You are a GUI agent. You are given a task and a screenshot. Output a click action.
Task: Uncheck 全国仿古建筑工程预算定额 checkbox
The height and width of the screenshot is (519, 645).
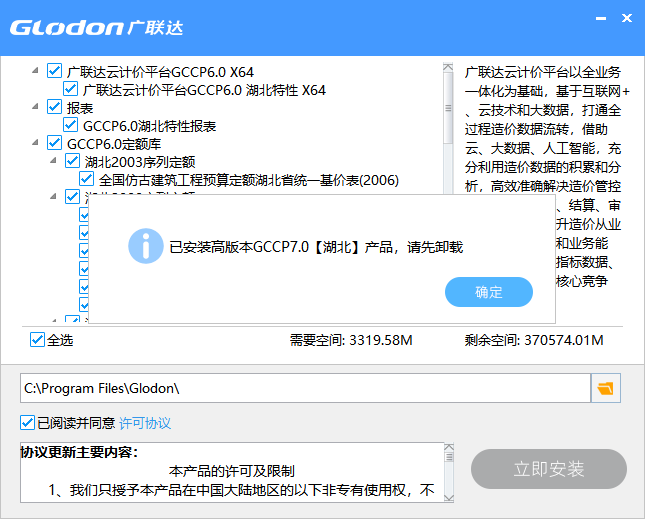86,179
